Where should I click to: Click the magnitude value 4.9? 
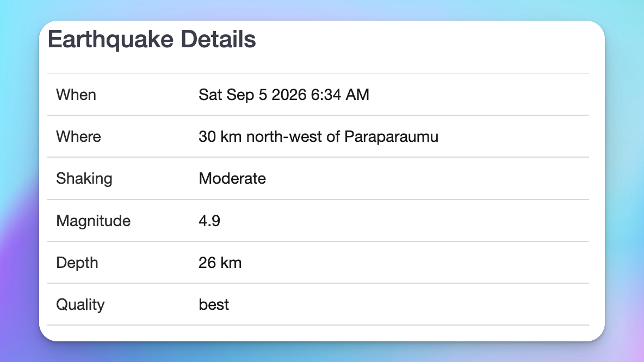pyautogui.click(x=209, y=221)
